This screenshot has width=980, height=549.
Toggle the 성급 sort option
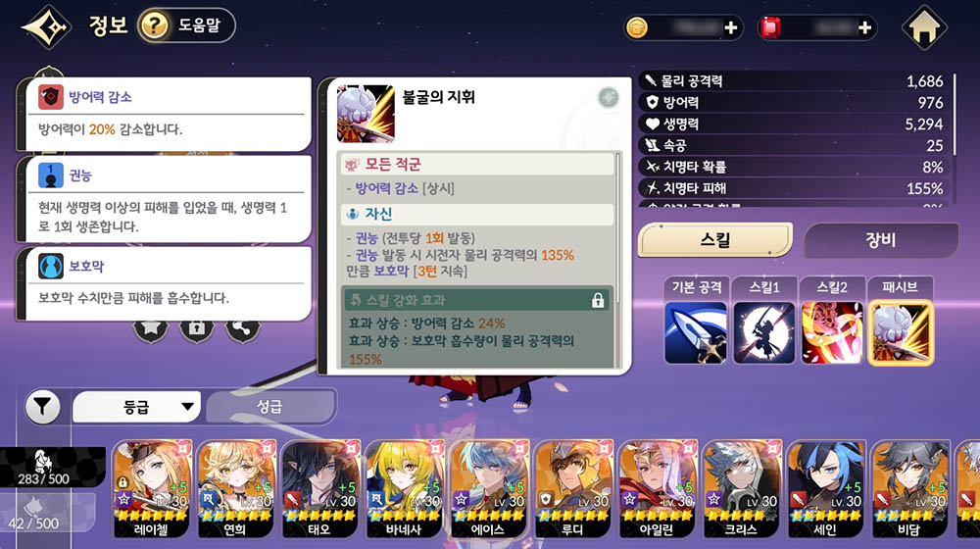(x=270, y=407)
